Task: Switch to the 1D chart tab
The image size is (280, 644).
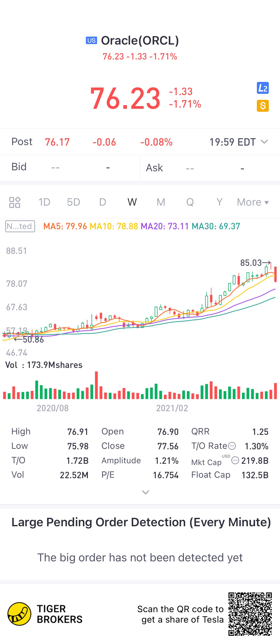Action: point(44,202)
